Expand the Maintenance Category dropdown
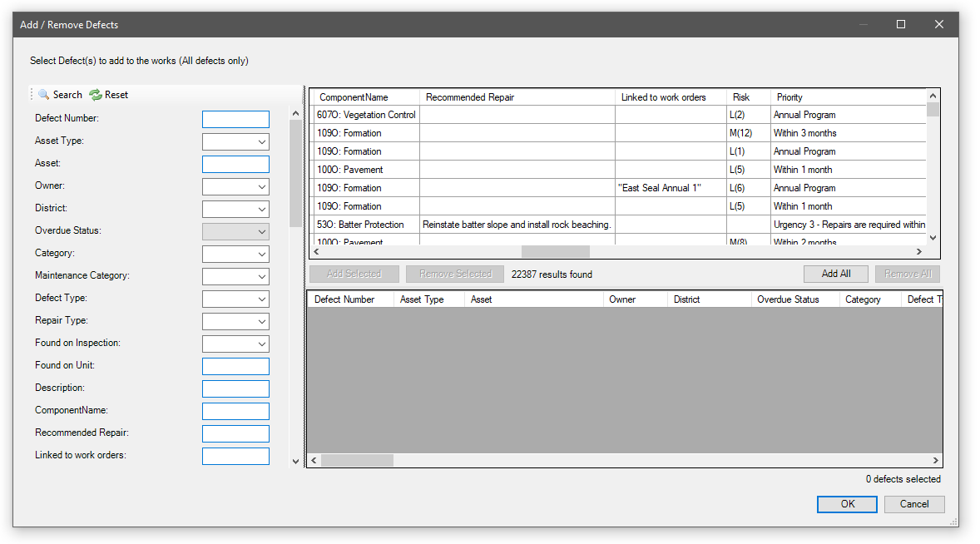 coord(262,277)
